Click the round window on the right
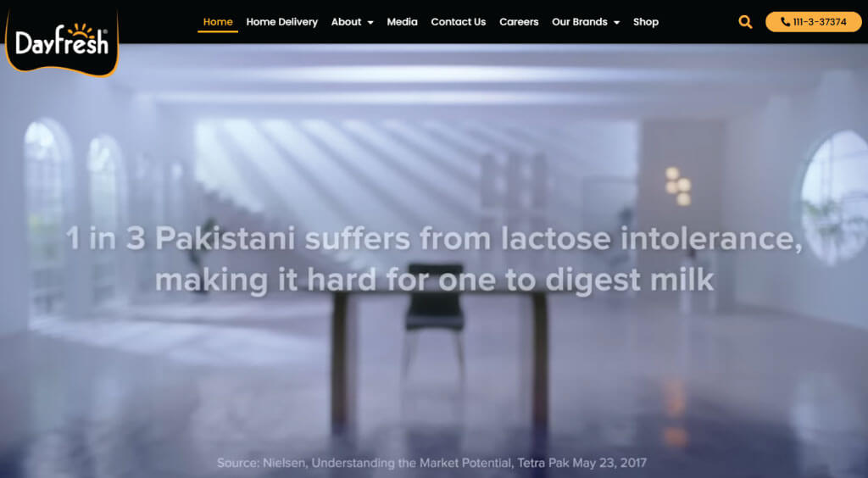 click(835, 197)
